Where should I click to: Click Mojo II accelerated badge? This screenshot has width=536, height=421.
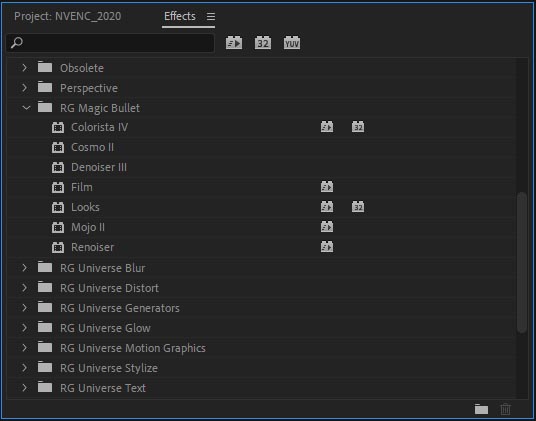(327, 227)
